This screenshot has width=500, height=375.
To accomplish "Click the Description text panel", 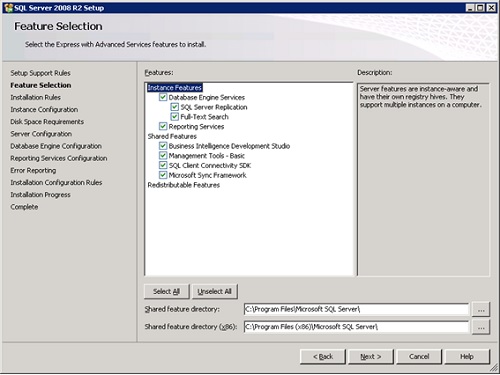I will [423, 179].
